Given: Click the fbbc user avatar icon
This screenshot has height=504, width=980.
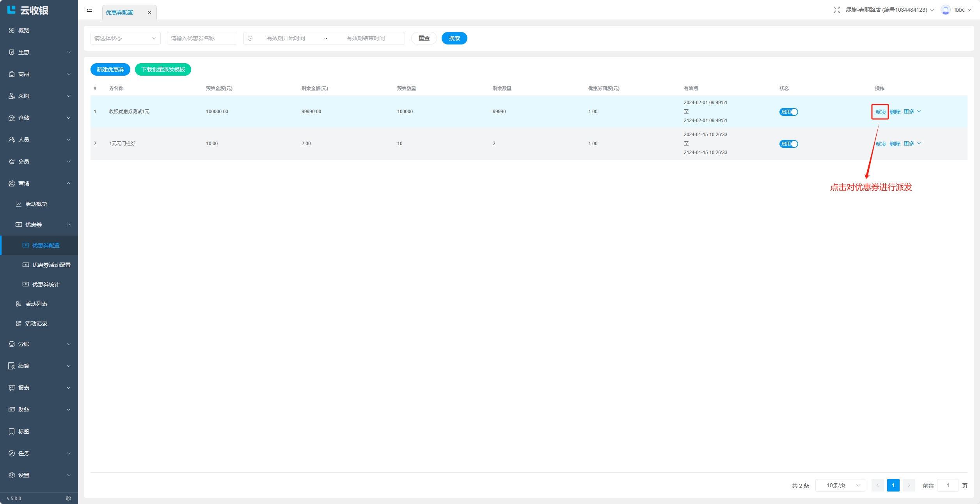Looking at the screenshot, I should pyautogui.click(x=945, y=10).
